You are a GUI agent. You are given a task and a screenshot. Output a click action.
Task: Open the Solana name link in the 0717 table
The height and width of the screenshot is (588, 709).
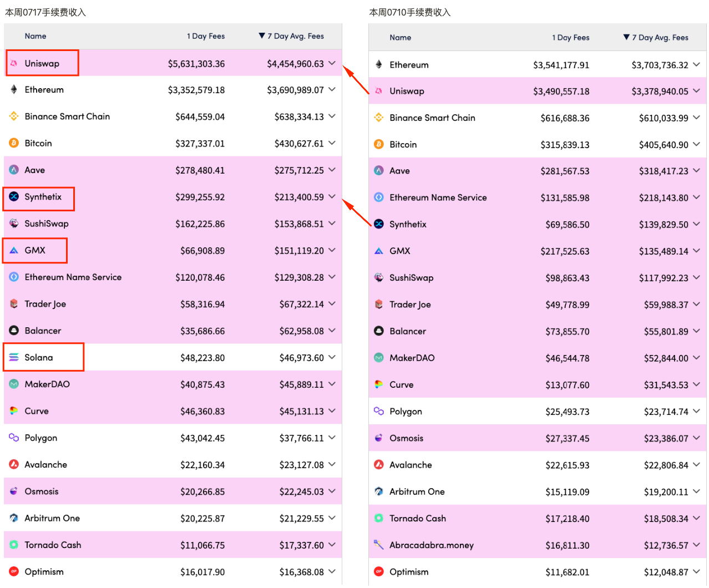[x=39, y=357]
